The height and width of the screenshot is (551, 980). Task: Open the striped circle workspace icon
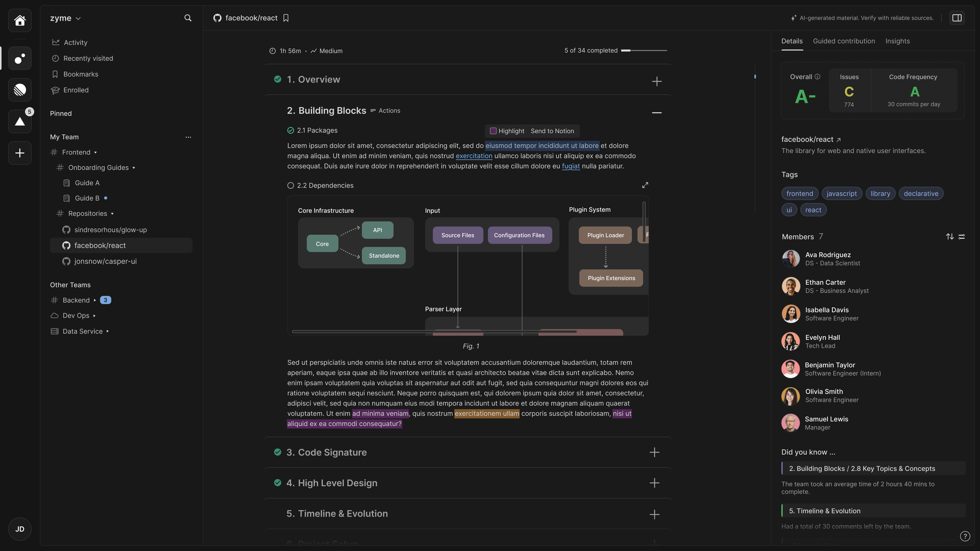tap(20, 90)
